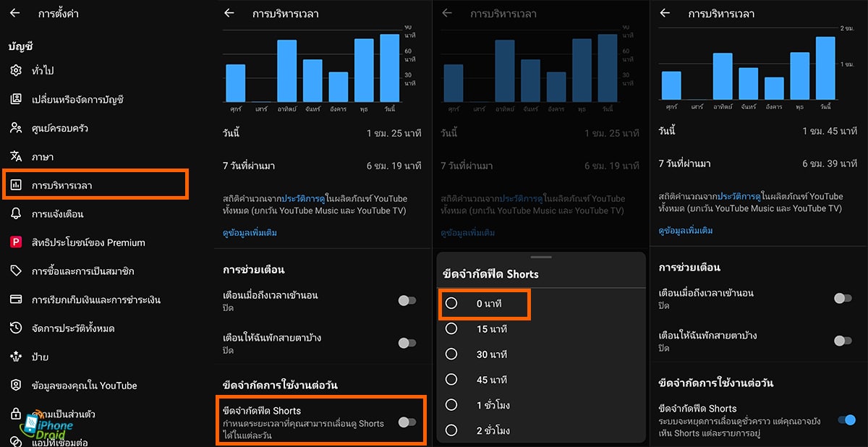Click the switch account icon for เปลี่ยนหรือจัดการบัญชี
The image size is (868, 447).
pyautogui.click(x=16, y=99)
